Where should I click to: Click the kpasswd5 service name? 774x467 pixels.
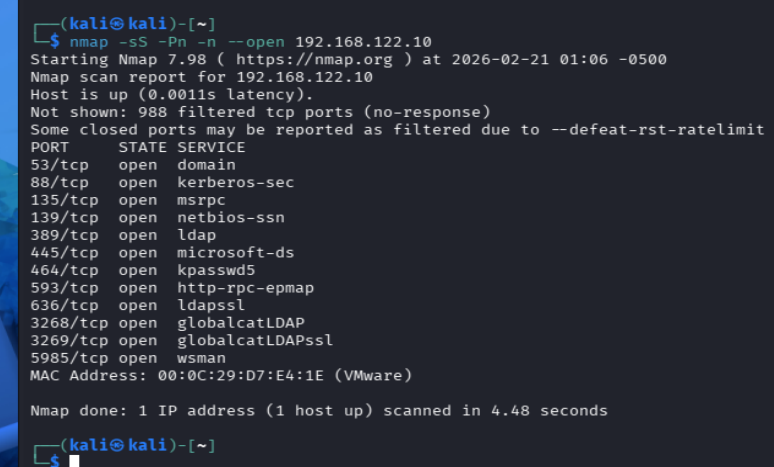click(x=216, y=270)
